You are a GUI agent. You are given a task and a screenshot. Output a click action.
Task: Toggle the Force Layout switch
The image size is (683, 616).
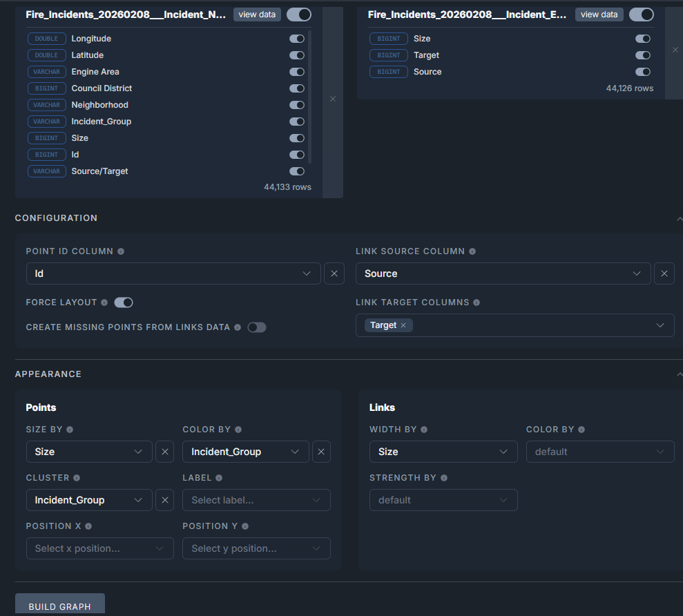coord(124,302)
